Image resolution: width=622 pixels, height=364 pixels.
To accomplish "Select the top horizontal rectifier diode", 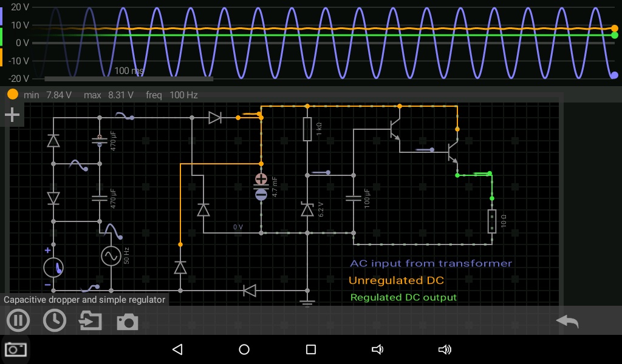I will click(215, 118).
